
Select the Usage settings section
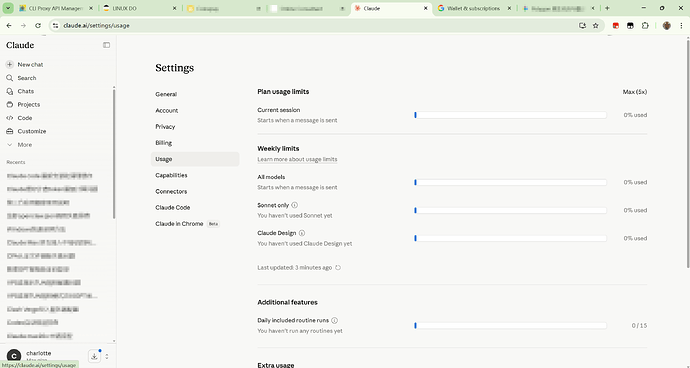point(195,159)
